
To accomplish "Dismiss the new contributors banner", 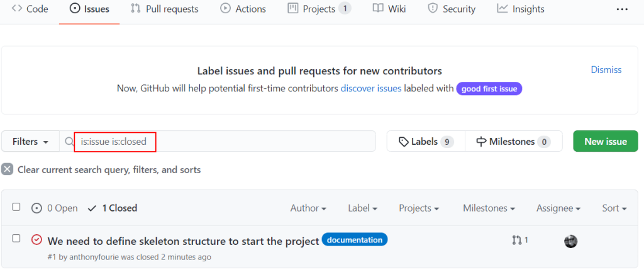I will tap(606, 70).
